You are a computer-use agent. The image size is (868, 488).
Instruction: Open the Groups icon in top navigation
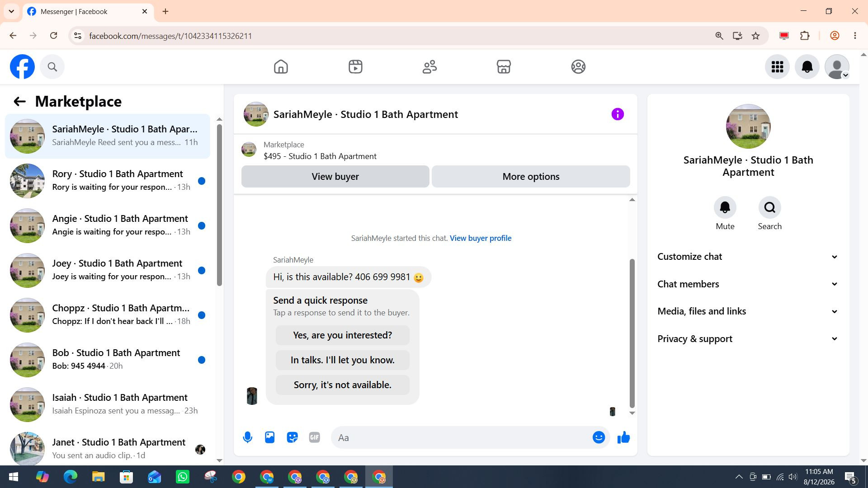pos(578,67)
